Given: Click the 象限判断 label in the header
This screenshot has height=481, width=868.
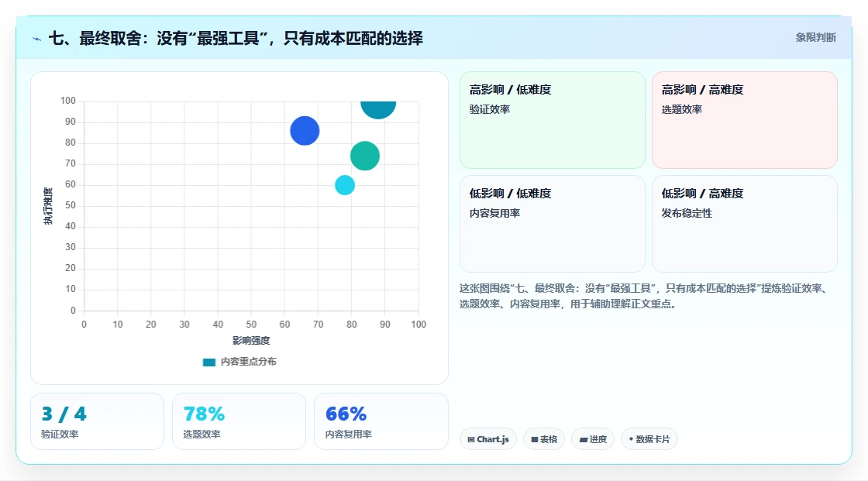Looking at the screenshot, I should [x=815, y=38].
